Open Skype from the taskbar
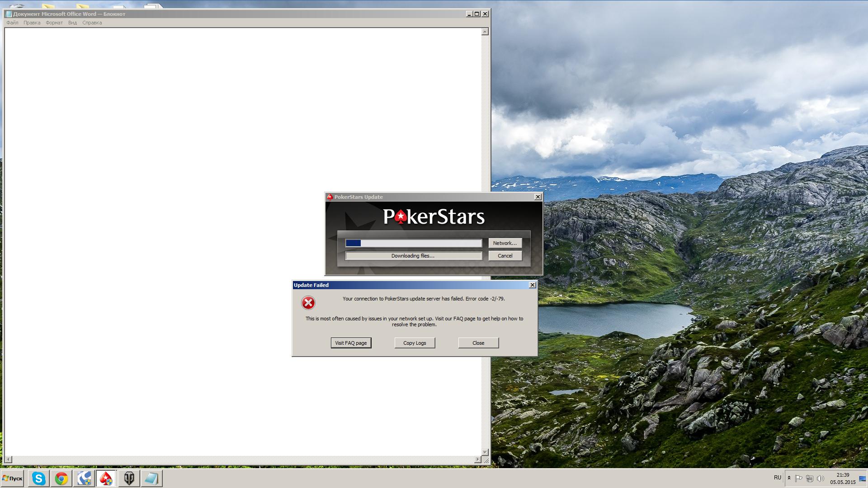The width and height of the screenshot is (868, 488). (x=39, y=479)
